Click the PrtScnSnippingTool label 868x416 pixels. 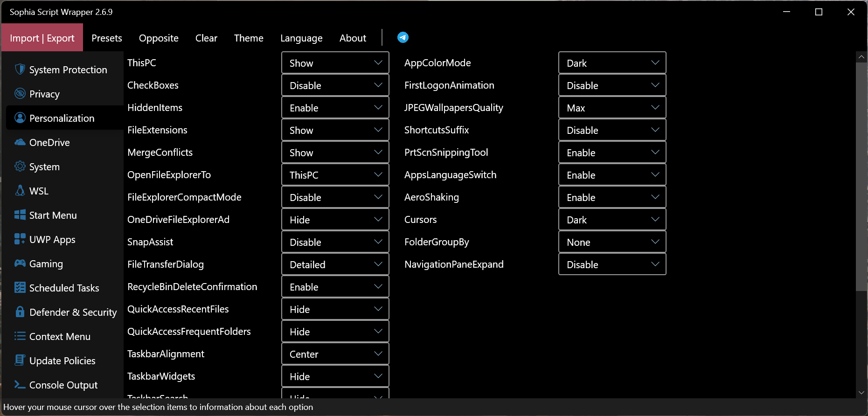click(x=446, y=152)
